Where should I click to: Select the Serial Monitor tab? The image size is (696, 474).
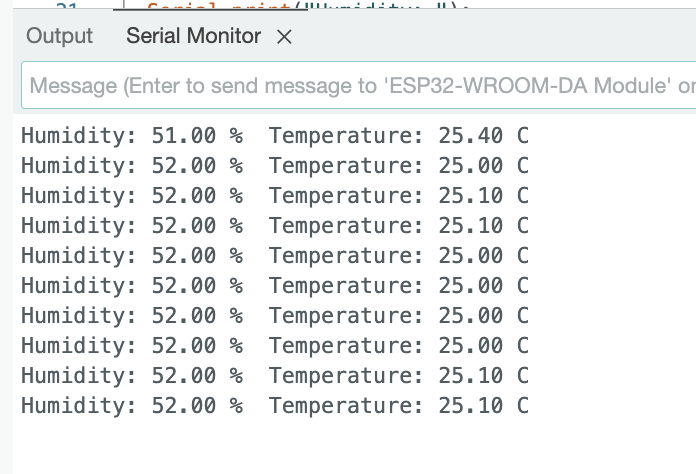[x=194, y=36]
